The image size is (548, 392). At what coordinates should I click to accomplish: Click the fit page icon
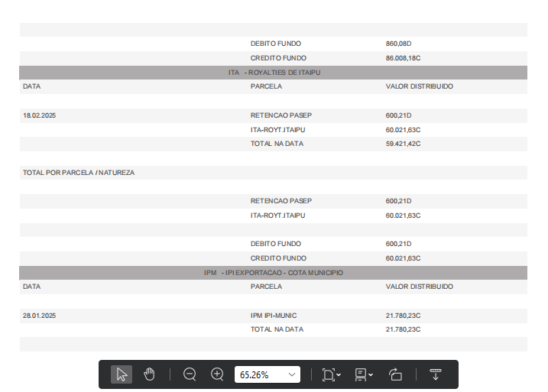tap(328, 374)
